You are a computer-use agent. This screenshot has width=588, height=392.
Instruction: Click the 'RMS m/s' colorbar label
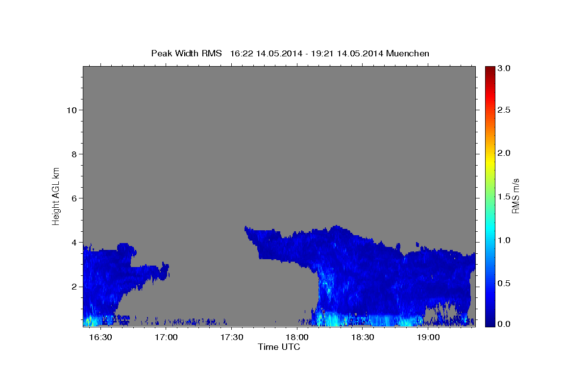[515, 196]
